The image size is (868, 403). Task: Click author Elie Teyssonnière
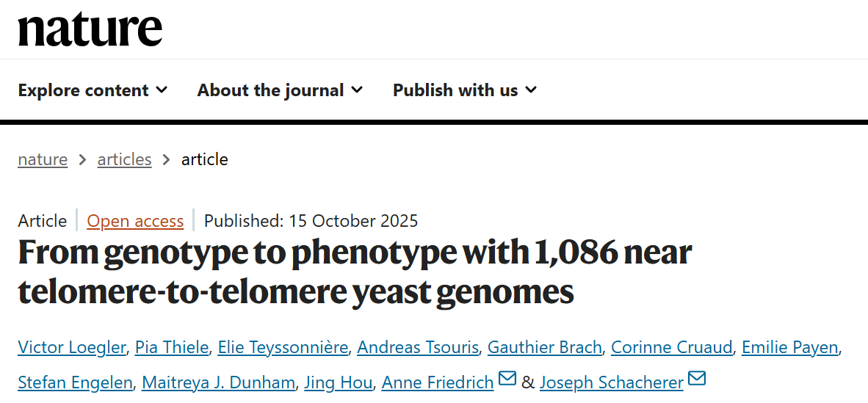click(283, 347)
